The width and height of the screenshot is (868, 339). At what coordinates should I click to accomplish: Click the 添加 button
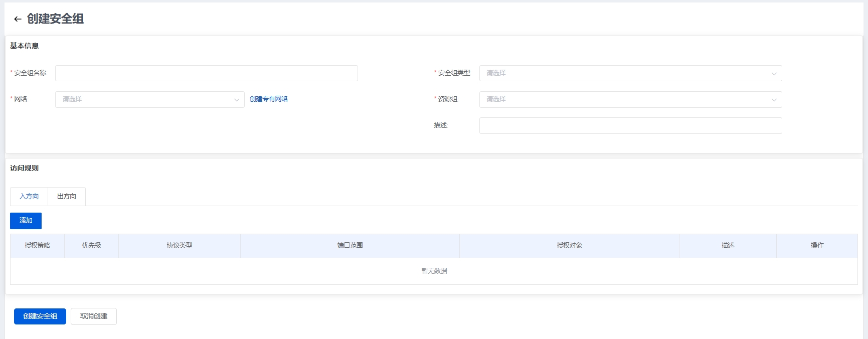[x=26, y=221]
